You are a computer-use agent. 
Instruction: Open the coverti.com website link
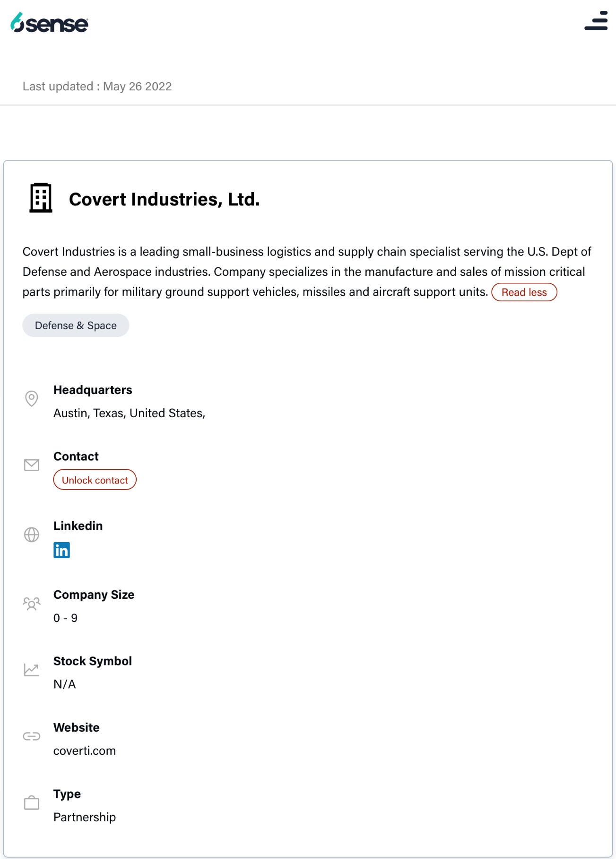pyautogui.click(x=85, y=751)
